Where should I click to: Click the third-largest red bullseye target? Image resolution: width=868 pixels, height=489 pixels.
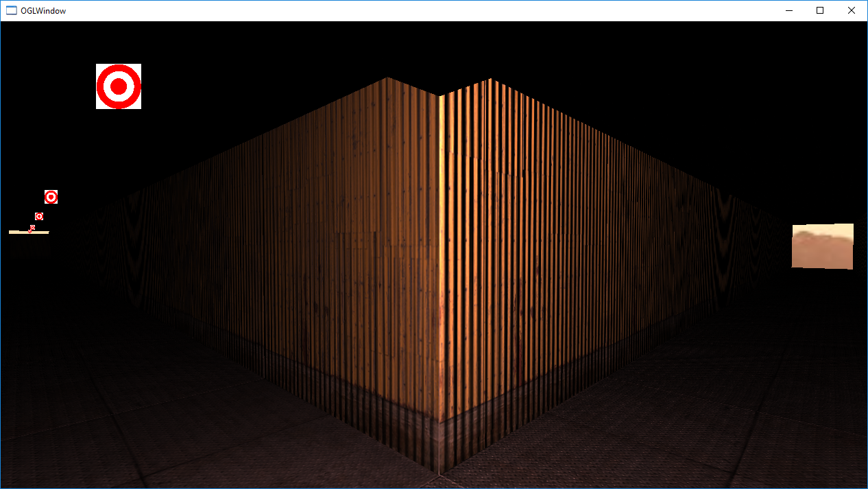pos(39,216)
